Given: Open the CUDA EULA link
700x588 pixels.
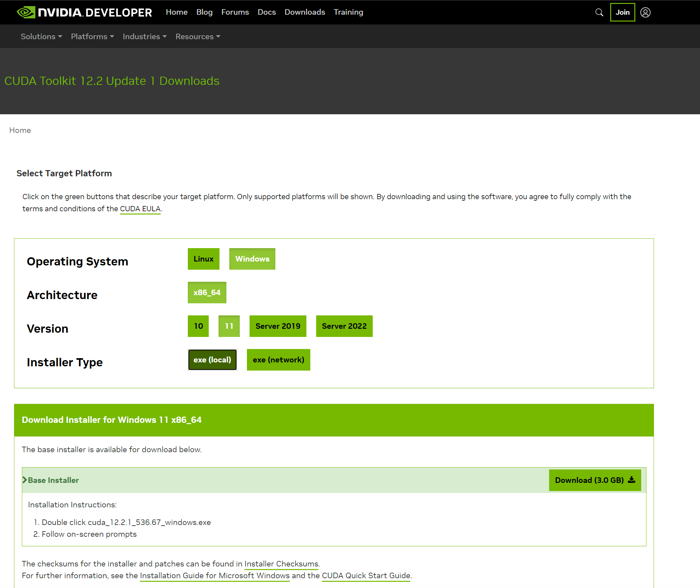Looking at the screenshot, I should [x=140, y=209].
